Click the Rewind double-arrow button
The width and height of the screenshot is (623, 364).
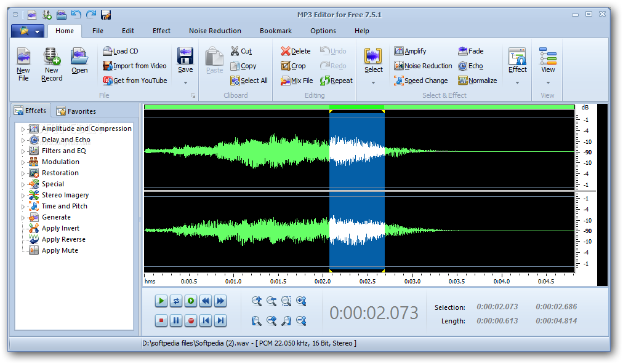click(x=206, y=301)
